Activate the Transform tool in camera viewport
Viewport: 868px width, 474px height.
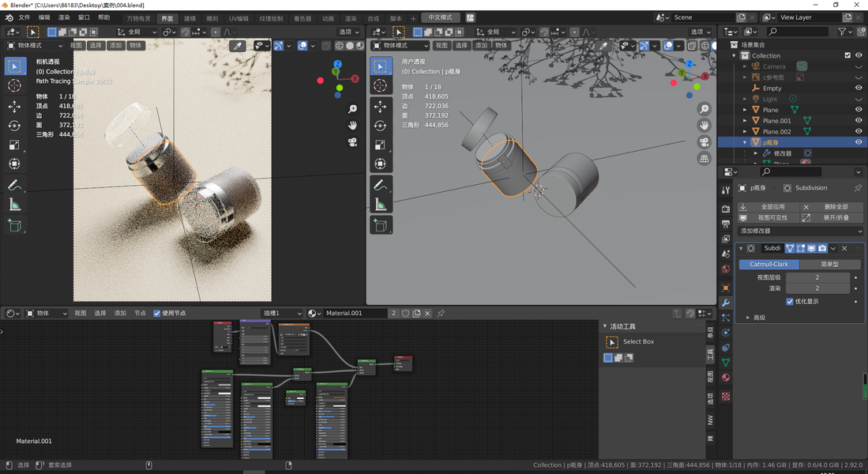point(15,164)
